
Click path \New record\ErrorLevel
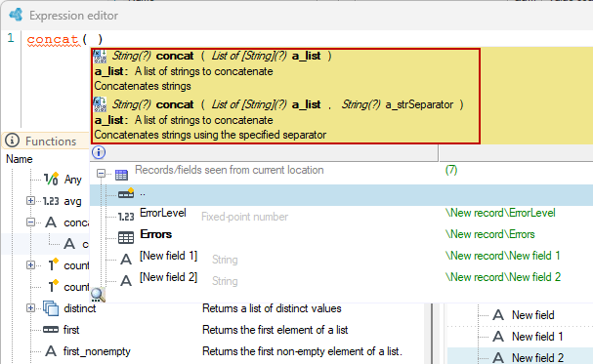(500, 213)
